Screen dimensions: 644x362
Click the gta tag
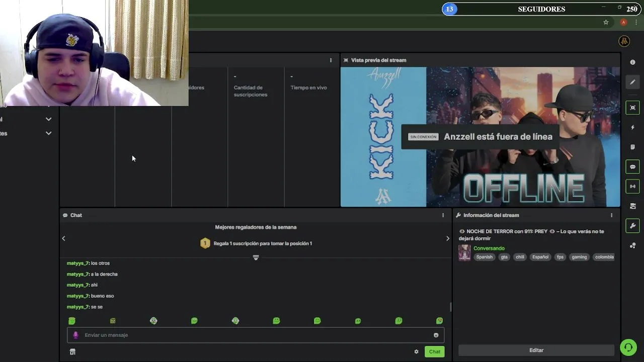pyautogui.click(x=504, y=257)
